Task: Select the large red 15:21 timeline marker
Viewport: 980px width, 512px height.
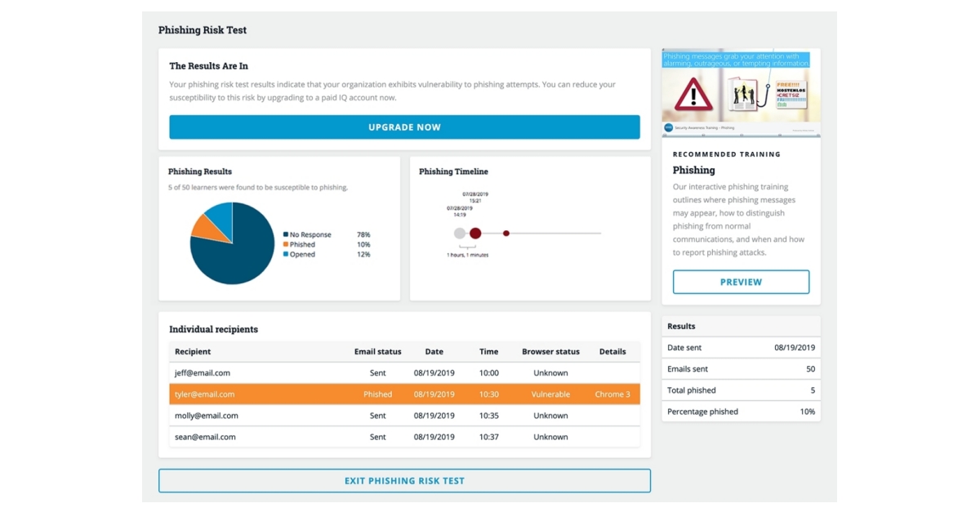Action: [x=476, y=233]
